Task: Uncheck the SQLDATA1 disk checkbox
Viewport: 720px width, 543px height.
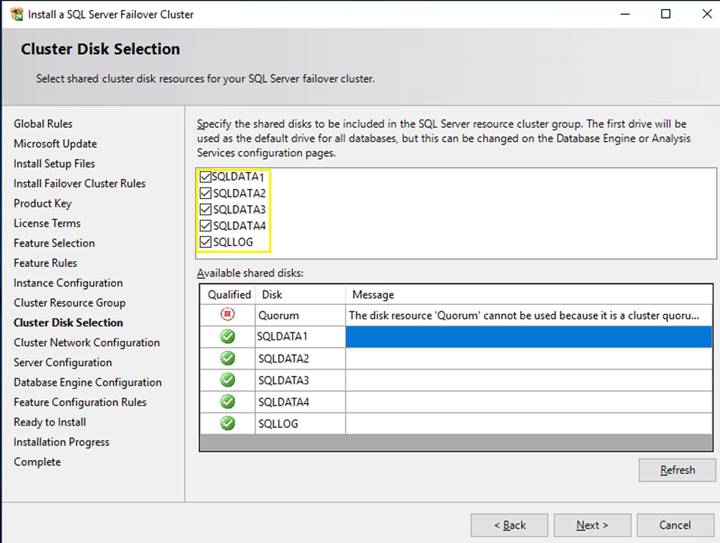Action: pyautogui.click(x=205, y=177)
